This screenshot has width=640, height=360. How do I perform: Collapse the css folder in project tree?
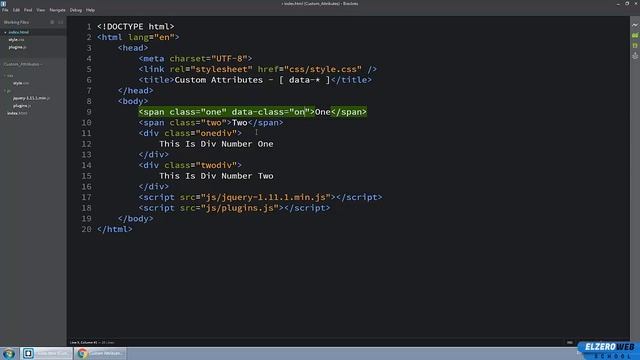tap(9, 76)
